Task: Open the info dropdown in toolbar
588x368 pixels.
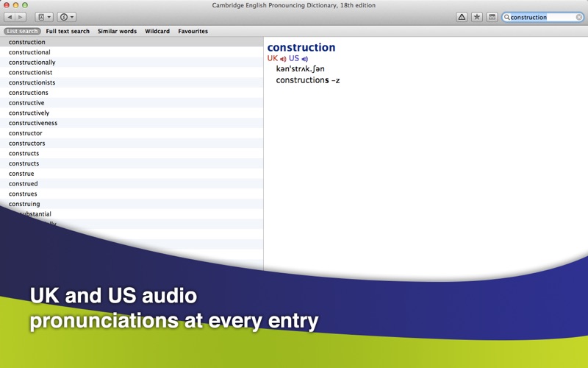Action: pos(66,17)
